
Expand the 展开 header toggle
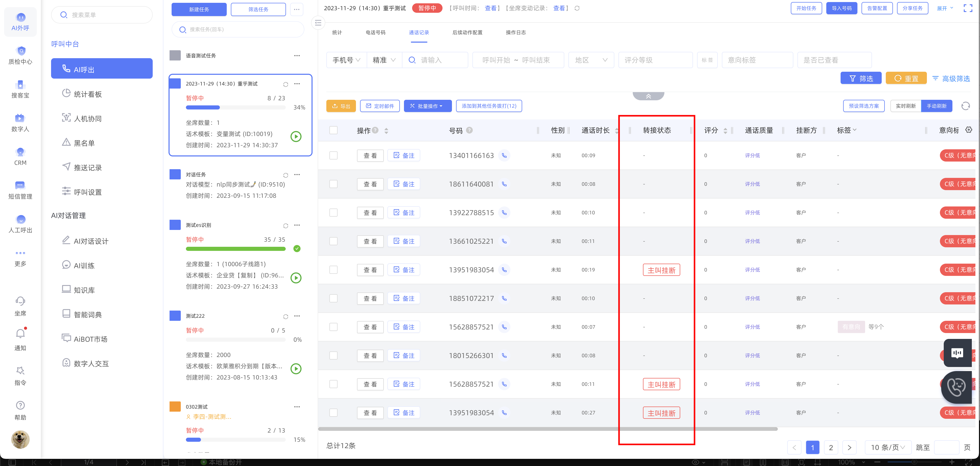945,8
